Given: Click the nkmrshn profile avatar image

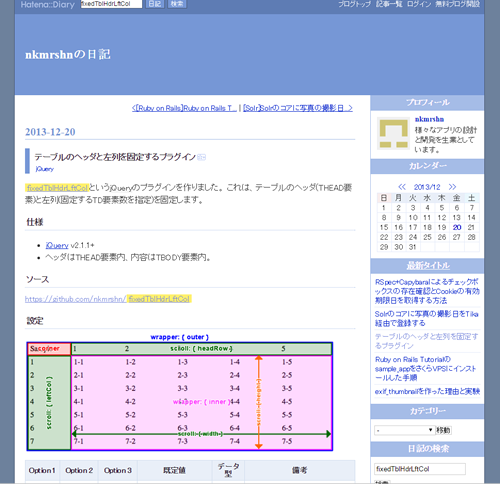Looking at the screenshot, I should click(x=393, y=133).
